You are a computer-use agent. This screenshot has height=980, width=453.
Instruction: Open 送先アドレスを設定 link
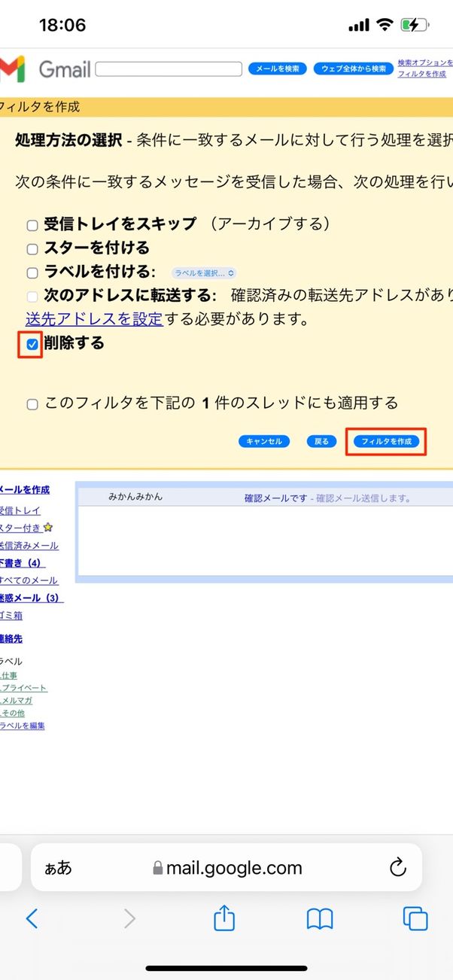tap(94, 318)
